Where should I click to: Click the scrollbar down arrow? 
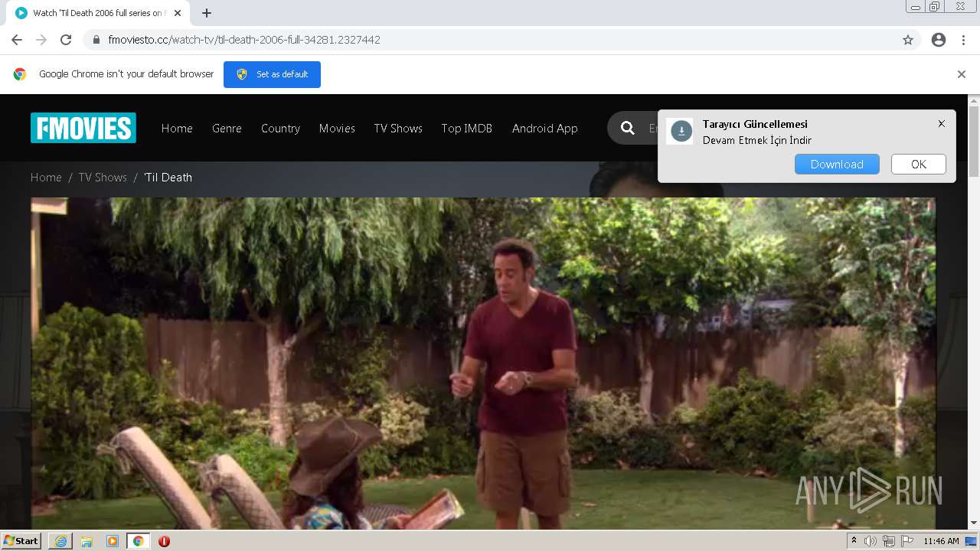pyautogui.click(x=974, y=523)
